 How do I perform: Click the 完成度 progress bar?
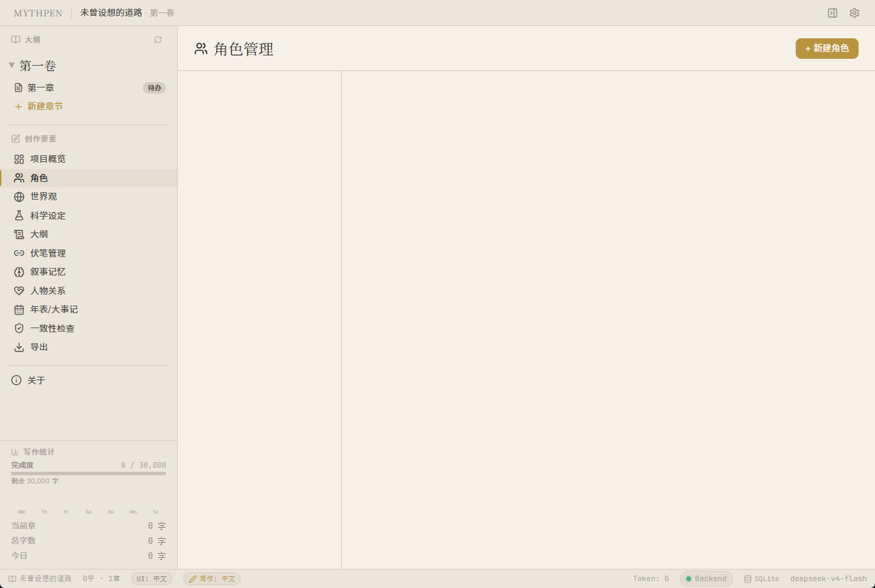tap(89, 473)
